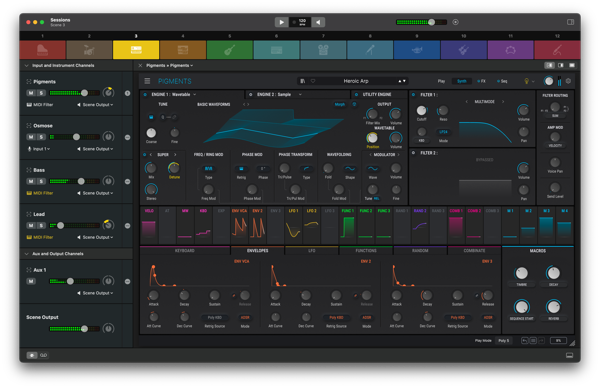Switch to the Random tab

420,251
